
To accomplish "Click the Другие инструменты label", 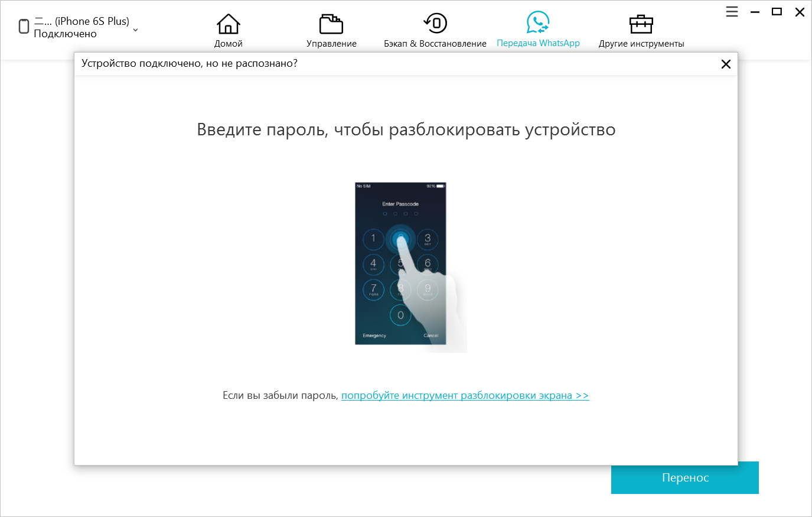I will pos(641,44).
